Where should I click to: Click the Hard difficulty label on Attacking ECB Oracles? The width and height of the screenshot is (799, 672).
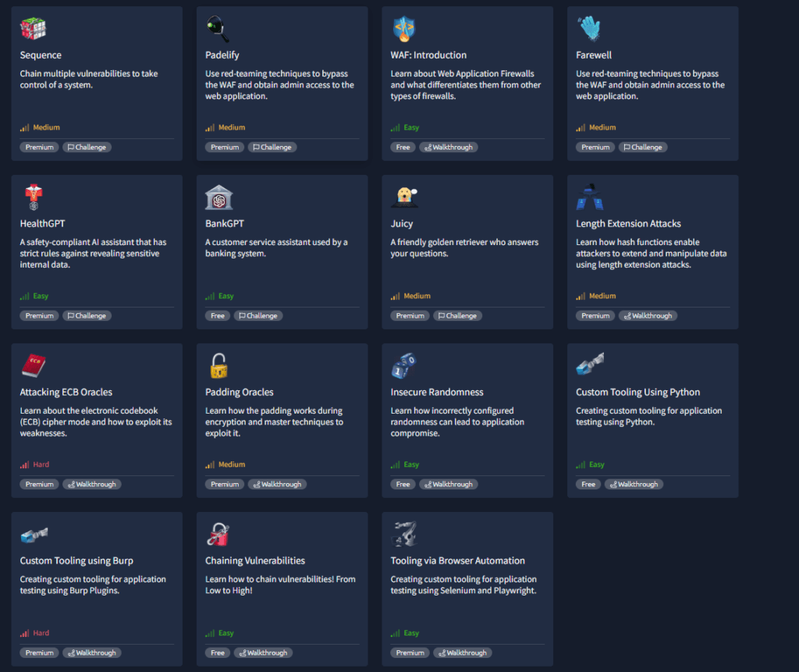tap(41, 465)
